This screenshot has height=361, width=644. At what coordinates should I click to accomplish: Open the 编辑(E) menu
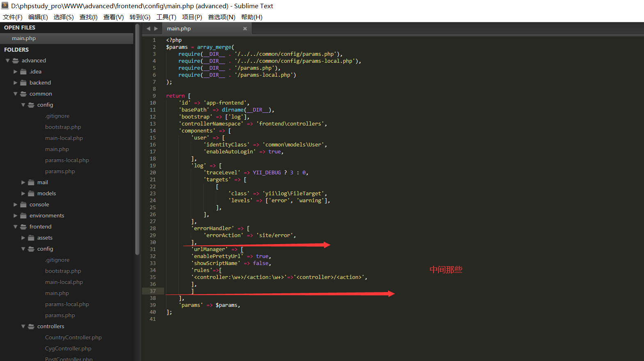tap(38, 17)
